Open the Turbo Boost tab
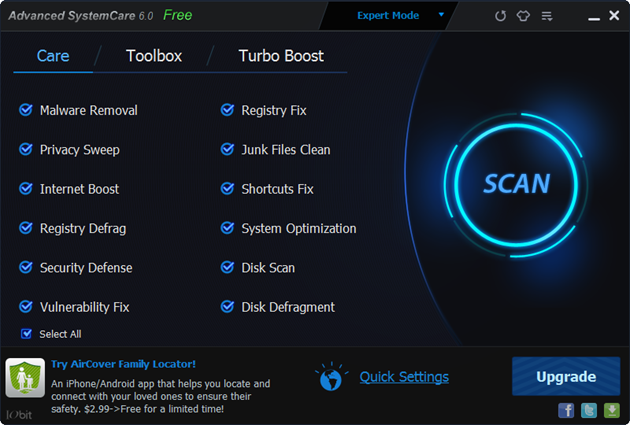 281,56
